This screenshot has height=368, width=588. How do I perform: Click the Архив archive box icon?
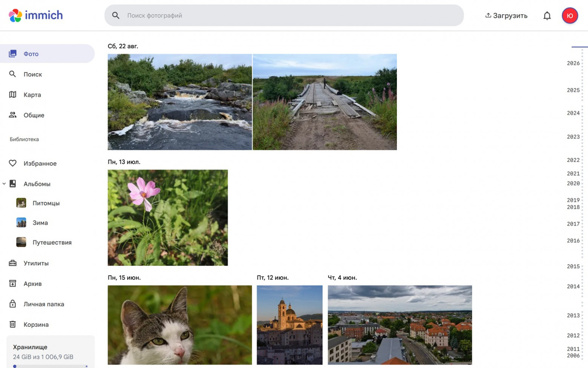point(13,283)
